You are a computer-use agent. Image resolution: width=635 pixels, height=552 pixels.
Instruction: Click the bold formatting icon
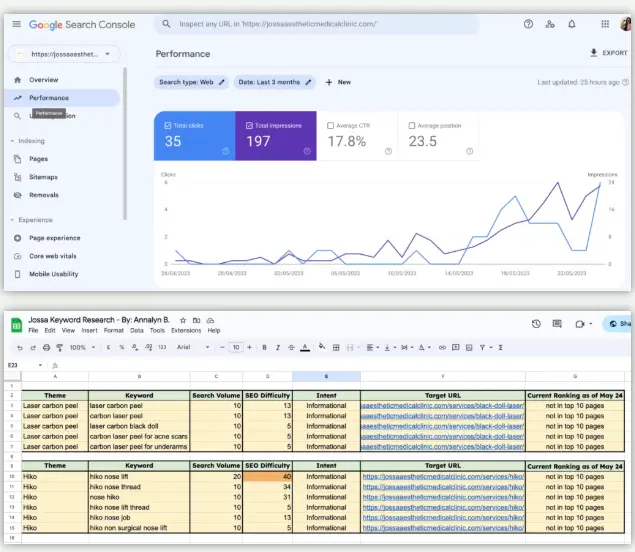[x=264, y=347]
